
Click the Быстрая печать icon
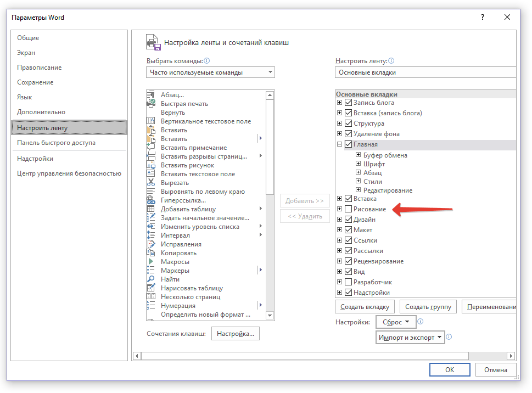tap(151, 104)
